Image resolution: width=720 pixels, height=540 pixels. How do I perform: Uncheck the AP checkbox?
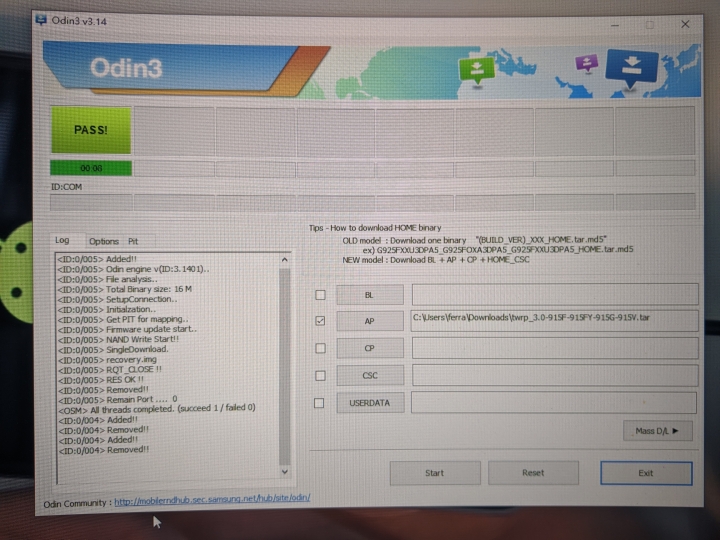point(320,321)
